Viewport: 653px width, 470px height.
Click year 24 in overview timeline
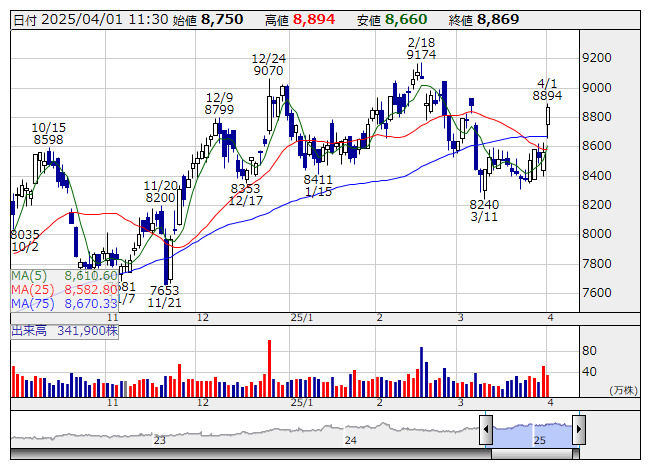[x=351, y=440]
